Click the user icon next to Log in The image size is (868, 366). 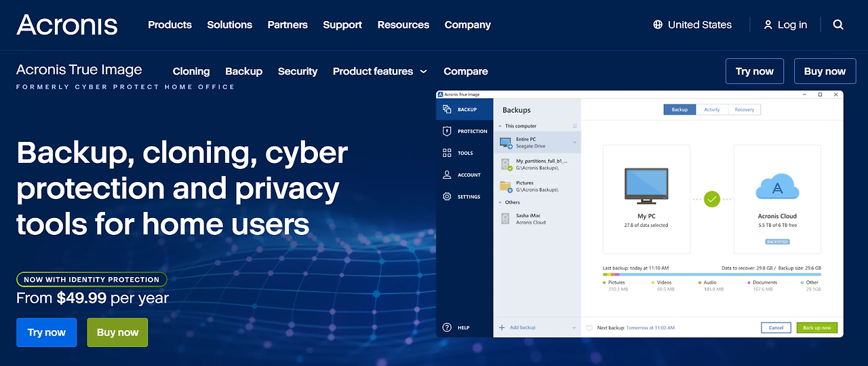768,24
